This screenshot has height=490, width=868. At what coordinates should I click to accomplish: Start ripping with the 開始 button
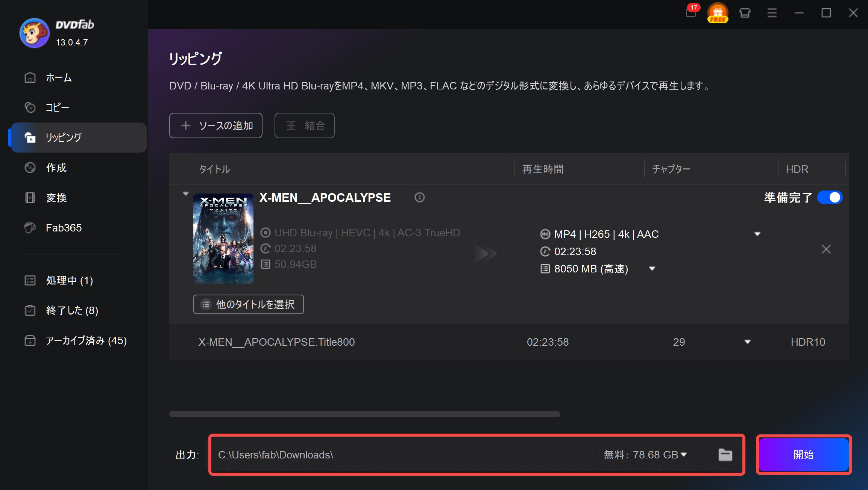coord(804,455)
